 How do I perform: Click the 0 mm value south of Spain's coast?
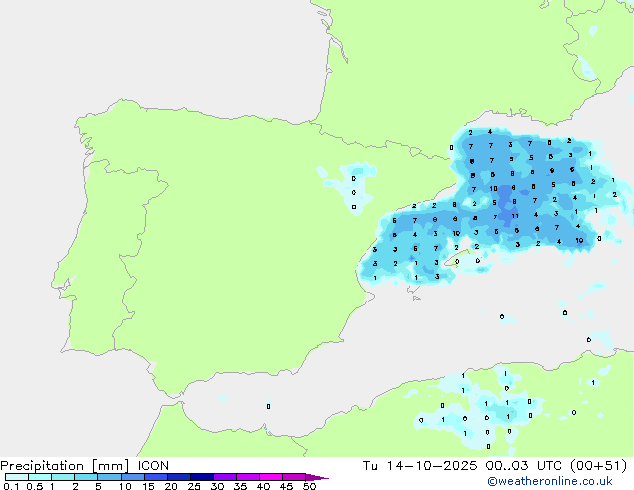pos(268,406)
